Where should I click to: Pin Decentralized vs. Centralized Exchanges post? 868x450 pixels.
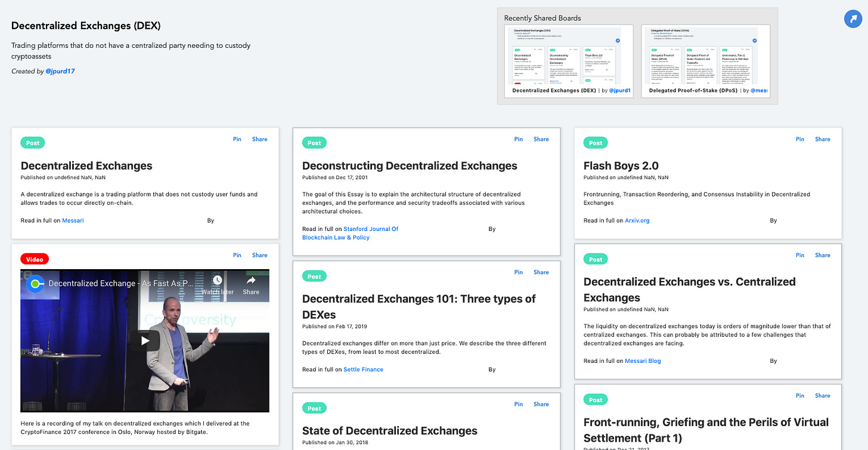pyautogui.click(x=800, y=255)
